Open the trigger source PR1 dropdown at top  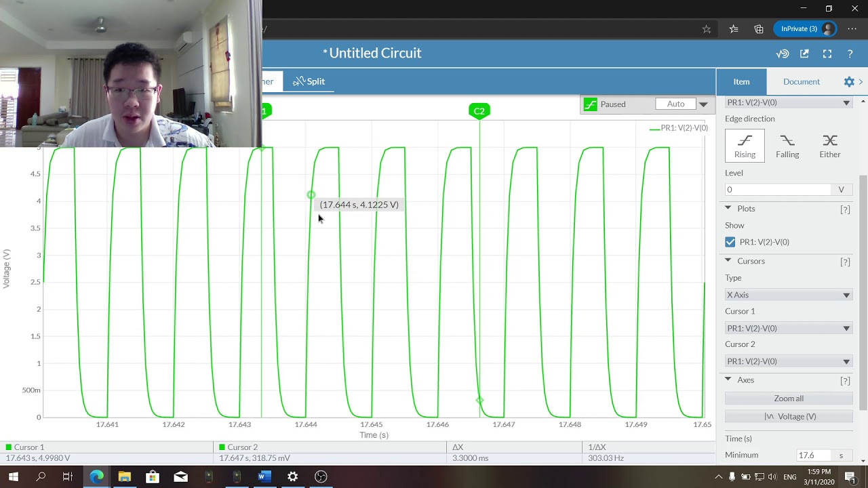pos(789,102)
